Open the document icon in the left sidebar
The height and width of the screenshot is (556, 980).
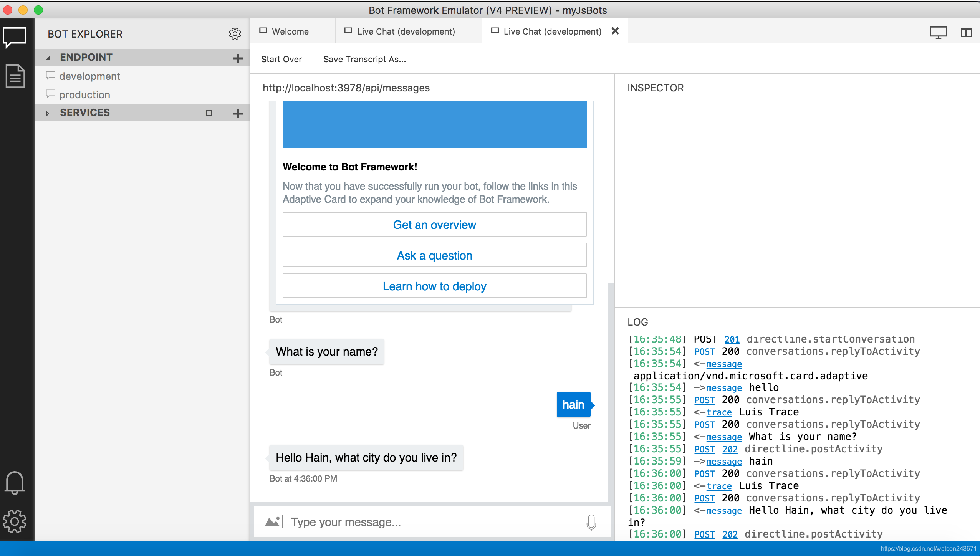click(15, 76)
